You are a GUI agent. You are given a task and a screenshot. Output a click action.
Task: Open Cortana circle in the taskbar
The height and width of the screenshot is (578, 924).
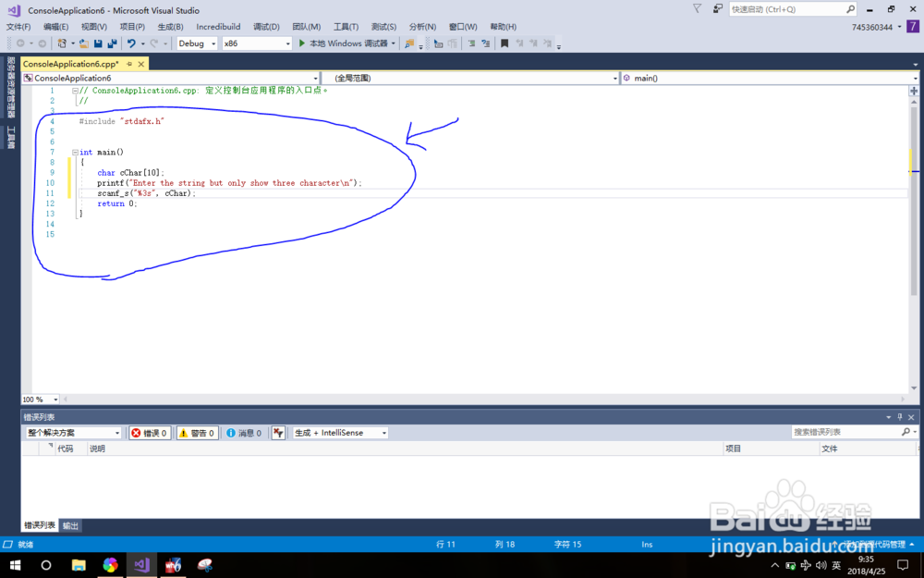click(x=46, y=565)
